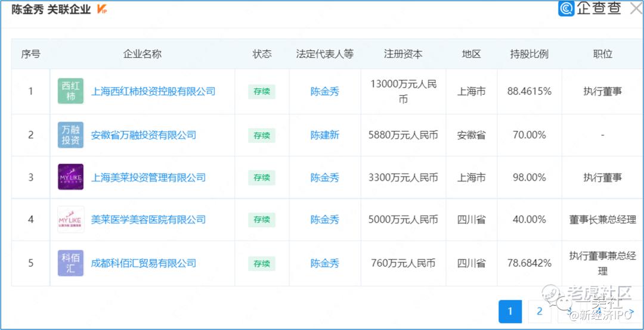Click the 存续 status tag for 成都科佰汇
Image resolution: width=644 pixels, height=330 pixels.
[262, 263]
